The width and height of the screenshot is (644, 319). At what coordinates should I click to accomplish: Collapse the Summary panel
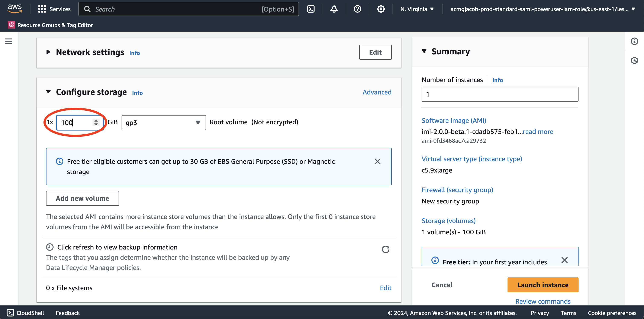point(424,51)
